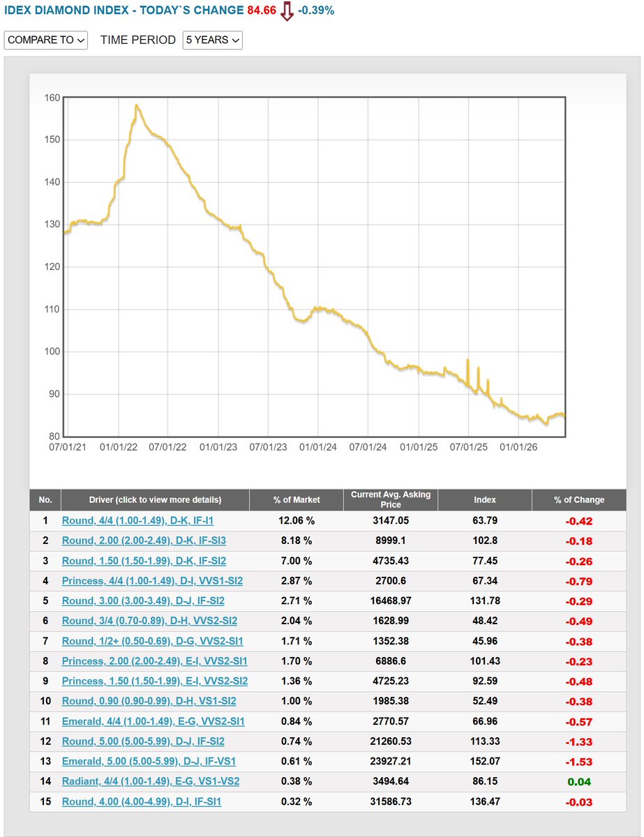Click the Current Avg. Asking Price header
644x837 pixels.
click(x=391, y=499)
